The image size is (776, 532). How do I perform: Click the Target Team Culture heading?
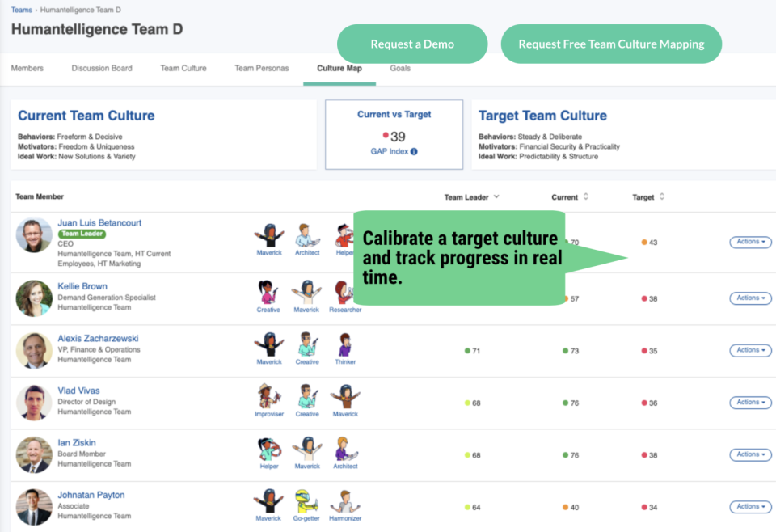coord(542,116)
